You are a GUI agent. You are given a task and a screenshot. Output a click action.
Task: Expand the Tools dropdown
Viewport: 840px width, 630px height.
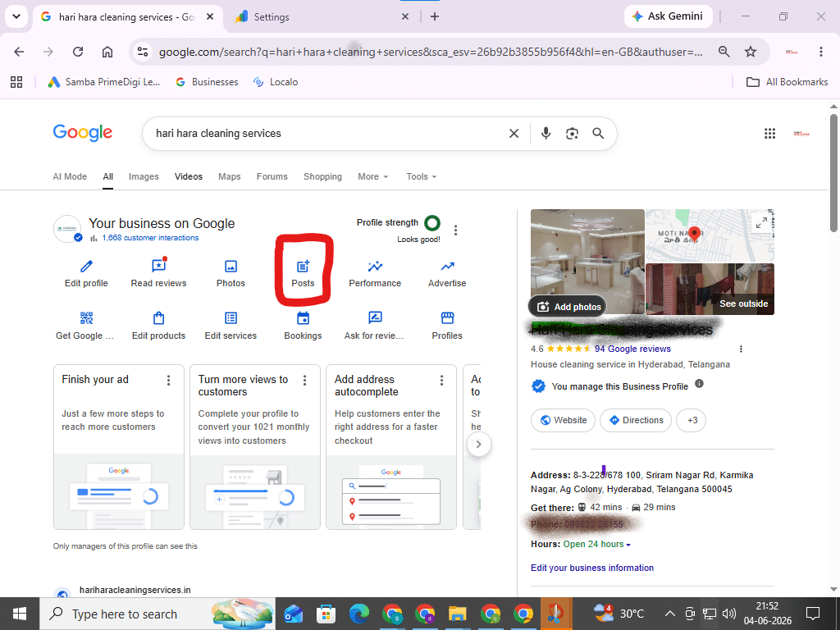pyautogui.click(x=421, y=177)
